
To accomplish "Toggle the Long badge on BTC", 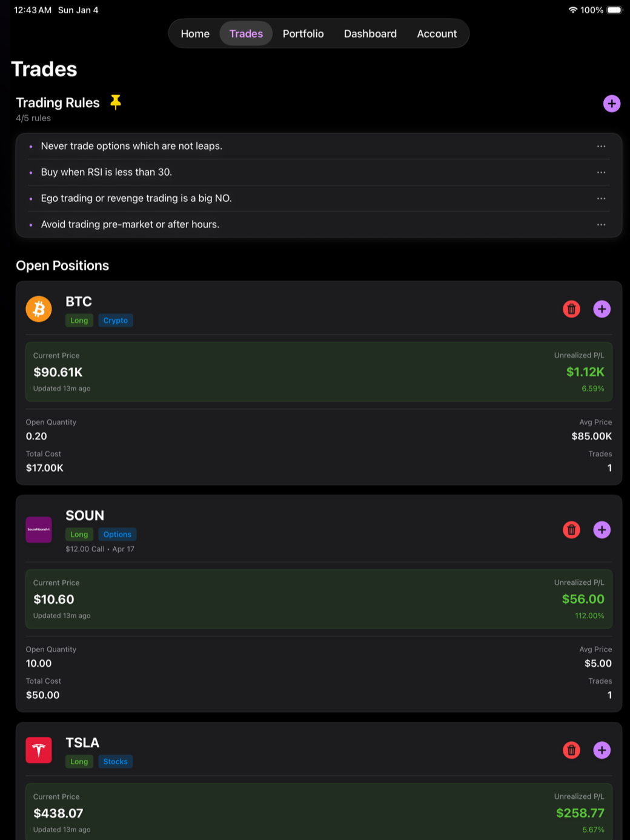I will 79,320.
